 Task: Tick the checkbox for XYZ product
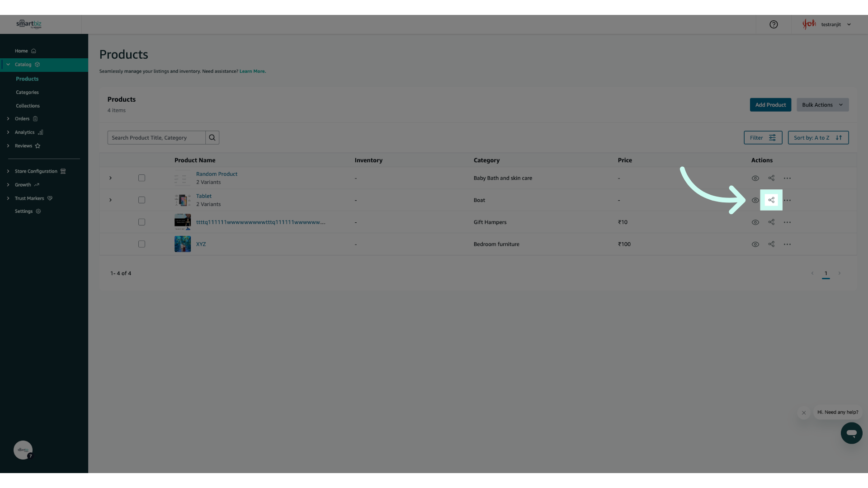[x=142, y=244]
